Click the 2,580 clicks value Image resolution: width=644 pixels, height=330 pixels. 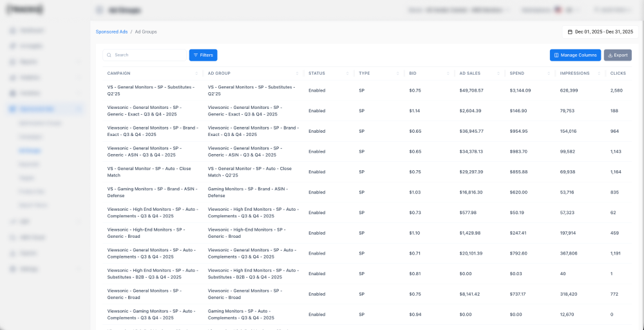(x=617, y=90)
